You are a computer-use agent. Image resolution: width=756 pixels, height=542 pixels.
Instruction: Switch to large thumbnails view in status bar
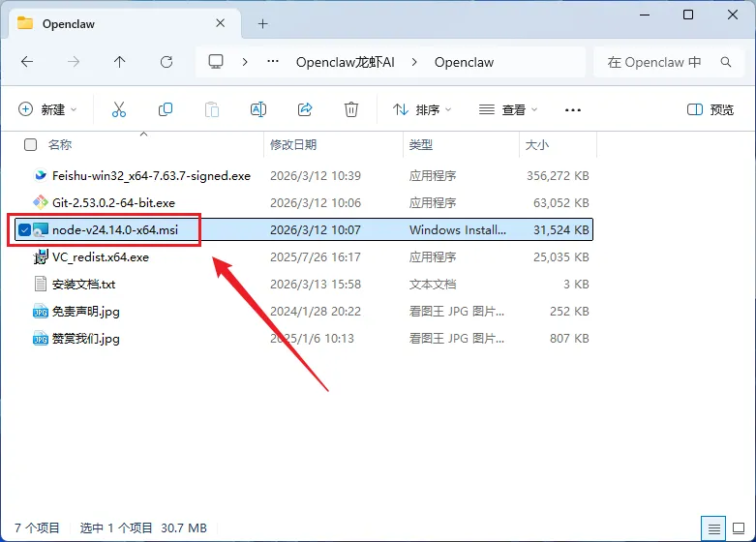(739, 528)
